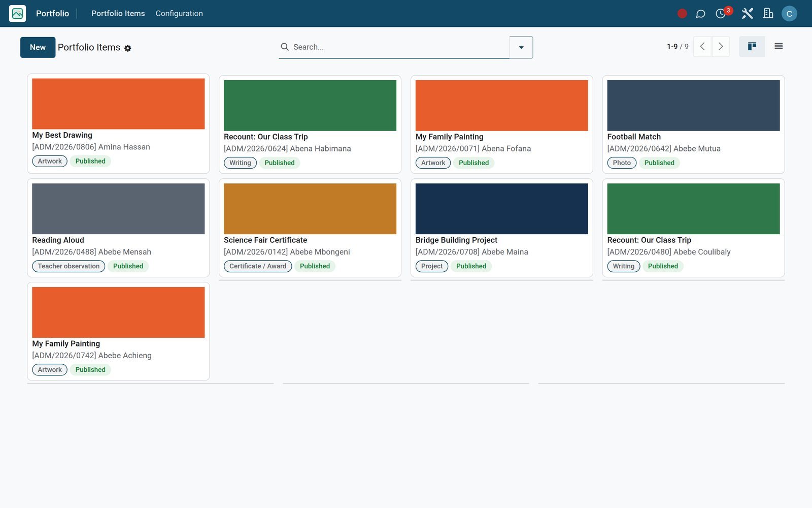Open the user avatar menu

pos(789,14)
